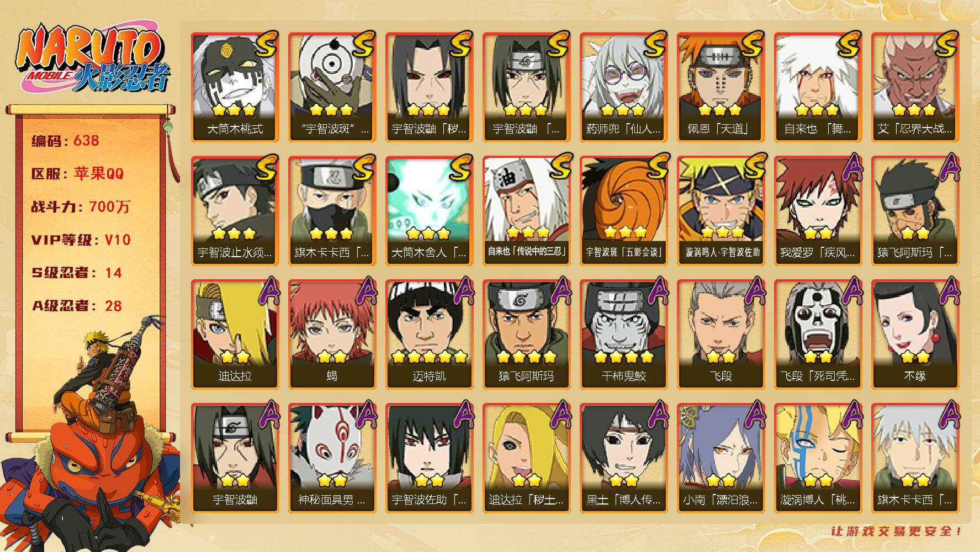Click the S-rank badge on 大筒木舍人 card
The image size is (980, 552).
460,168
